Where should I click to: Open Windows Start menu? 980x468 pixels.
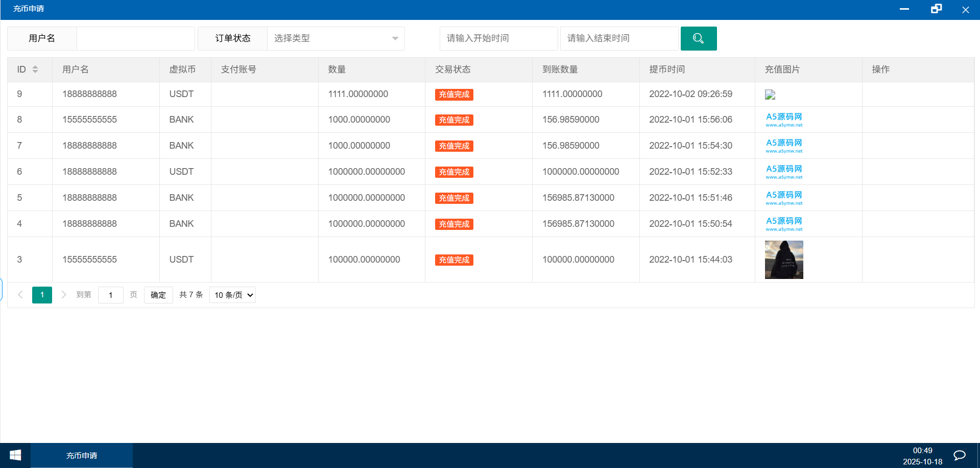[15, 455]
